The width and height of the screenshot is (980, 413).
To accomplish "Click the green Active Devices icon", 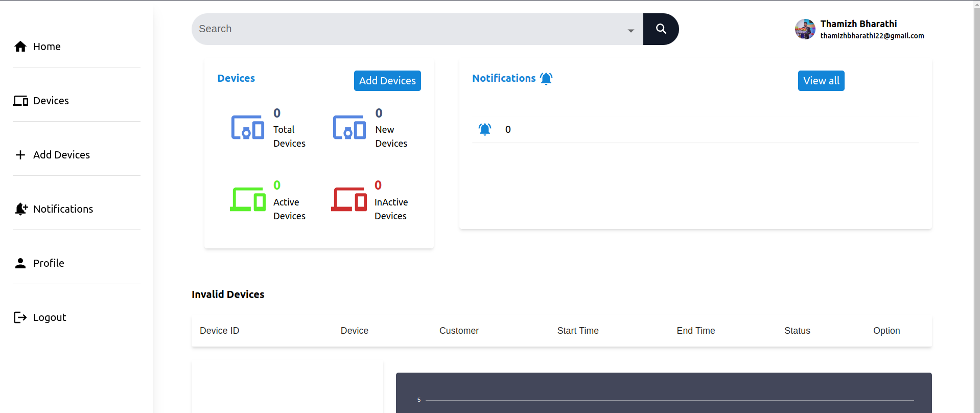I will [248, 199].
